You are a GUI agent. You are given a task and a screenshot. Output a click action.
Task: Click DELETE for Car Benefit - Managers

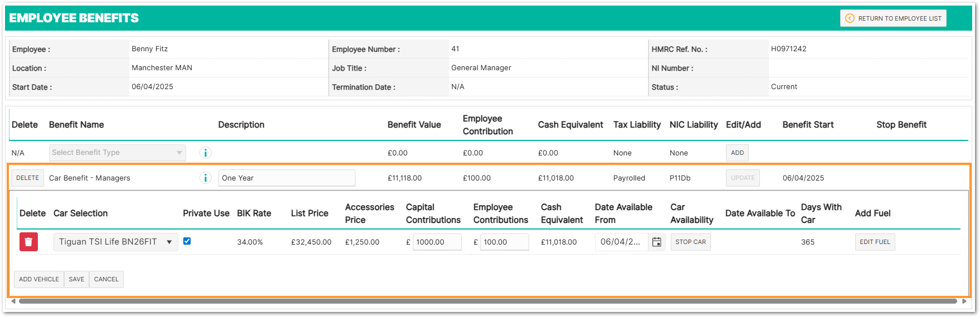[x=27, y=178]
